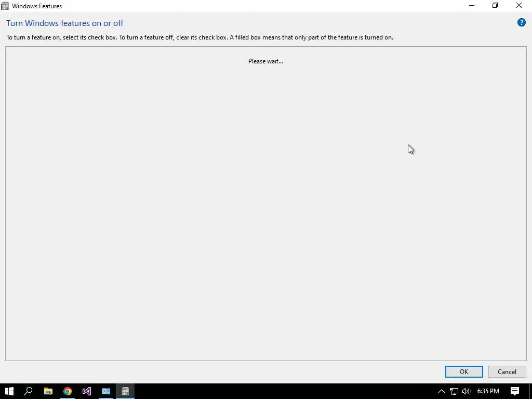Click the 'Please wait...' text

pos(265,61)
